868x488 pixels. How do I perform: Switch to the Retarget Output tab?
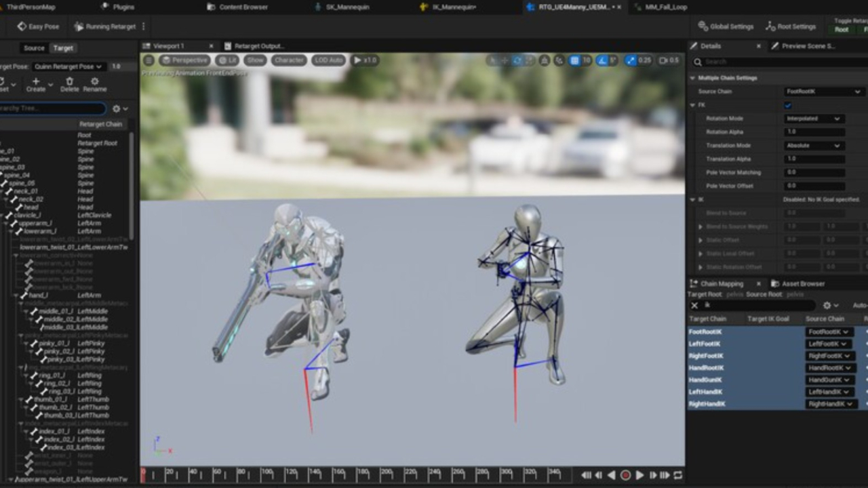[254, 46]
